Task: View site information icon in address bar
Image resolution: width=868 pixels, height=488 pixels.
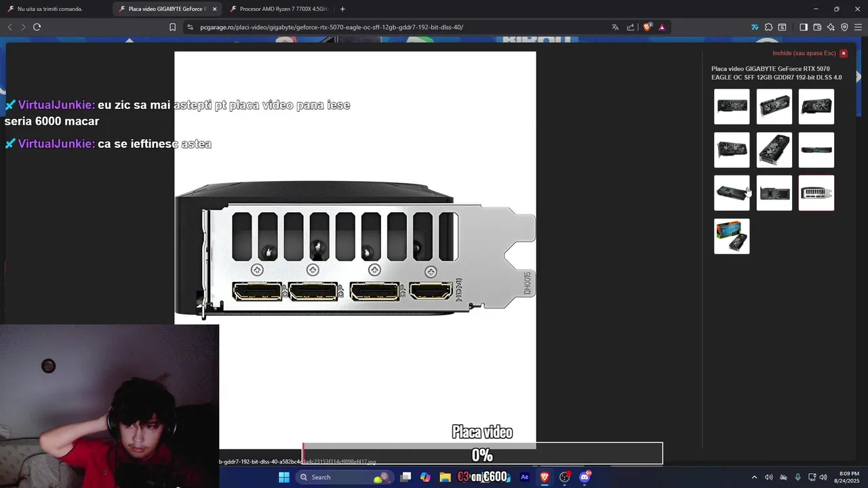Action: pos(191,27)
